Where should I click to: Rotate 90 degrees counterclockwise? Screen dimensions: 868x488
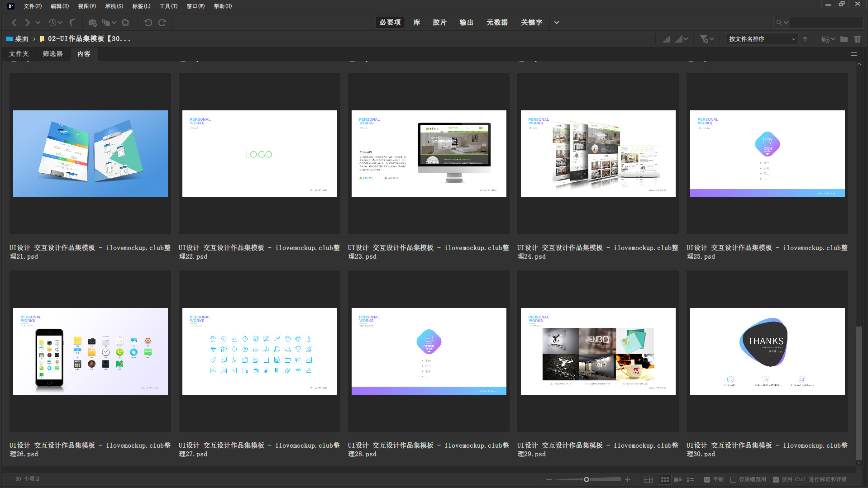coord(148,23)
